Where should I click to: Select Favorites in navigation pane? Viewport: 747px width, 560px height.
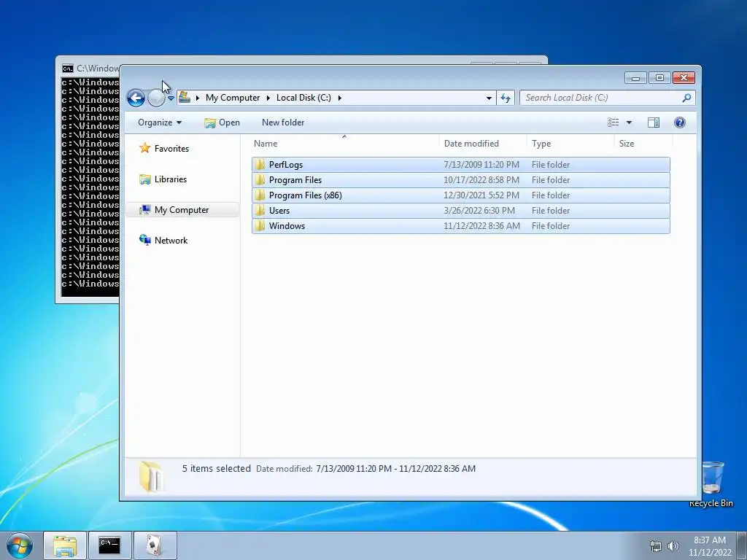[171, 149]
